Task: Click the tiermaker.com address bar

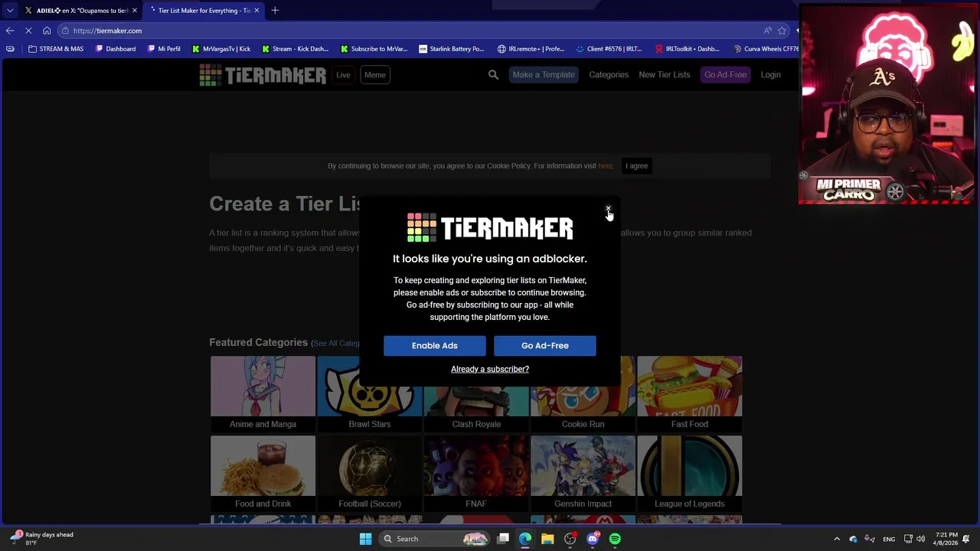Action: pos(413,31)
